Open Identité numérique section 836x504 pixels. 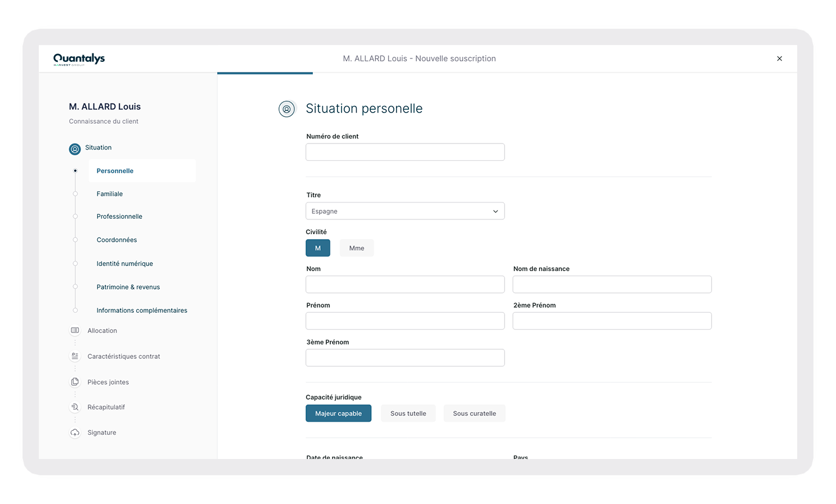point(124,263)
